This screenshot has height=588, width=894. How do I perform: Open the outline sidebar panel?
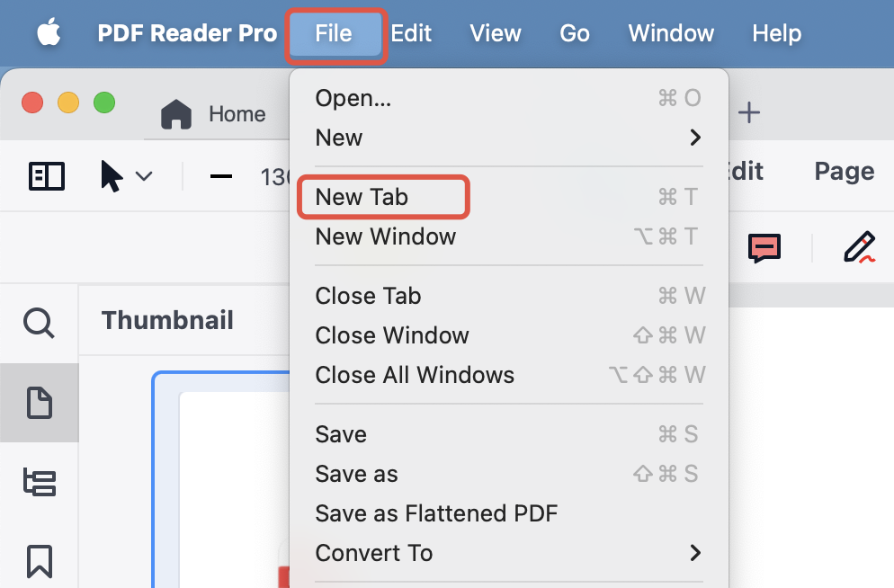(x=39, y=483)
